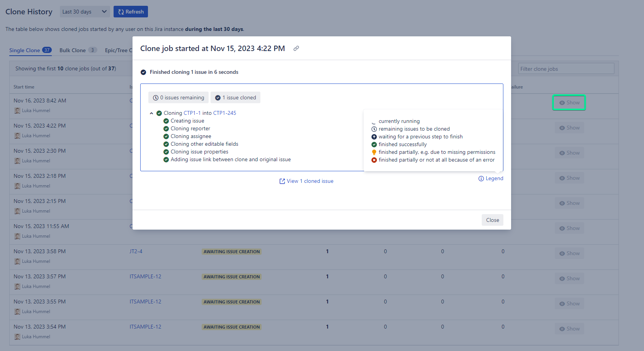Image resolution: width=644 pixels, height=351 pixels.
Task: Click the external-link icon before View 1 cloned issue
Action: click(282, 181)
